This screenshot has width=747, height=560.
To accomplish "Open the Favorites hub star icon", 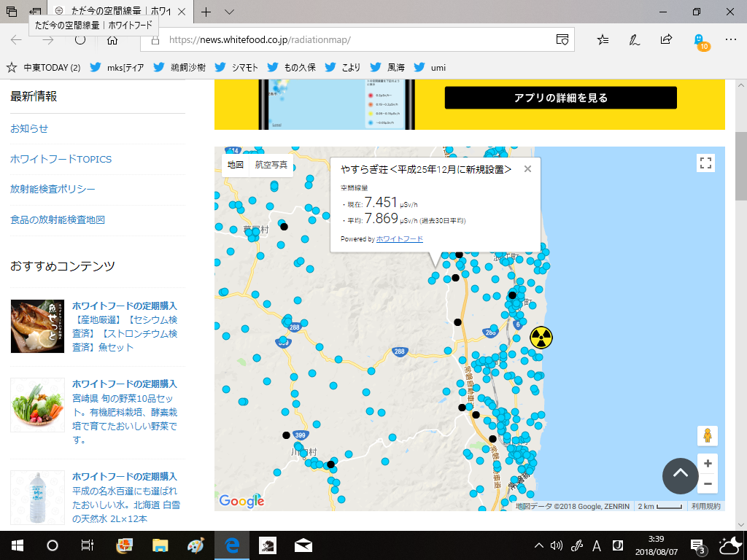I will tap(603, 39).
